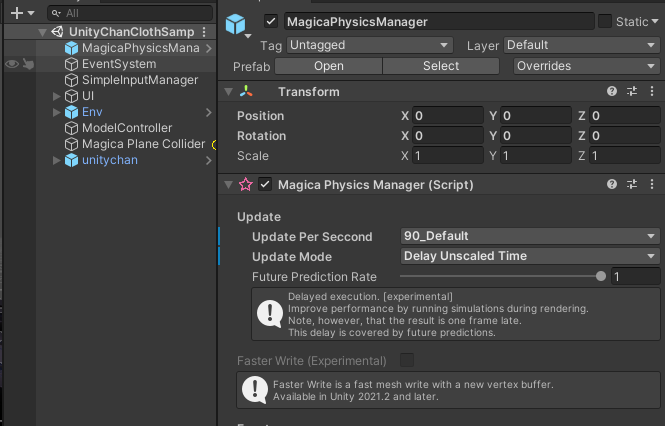Select the EventSystem object in hierarchy
Screen dimensions: 665x426
click(x=118, y=64)
